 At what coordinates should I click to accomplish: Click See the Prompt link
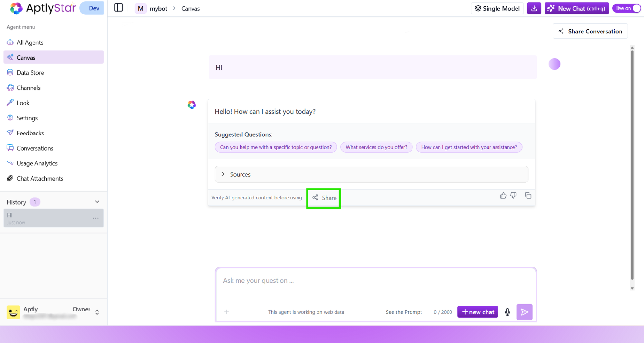tap(403, 312)
